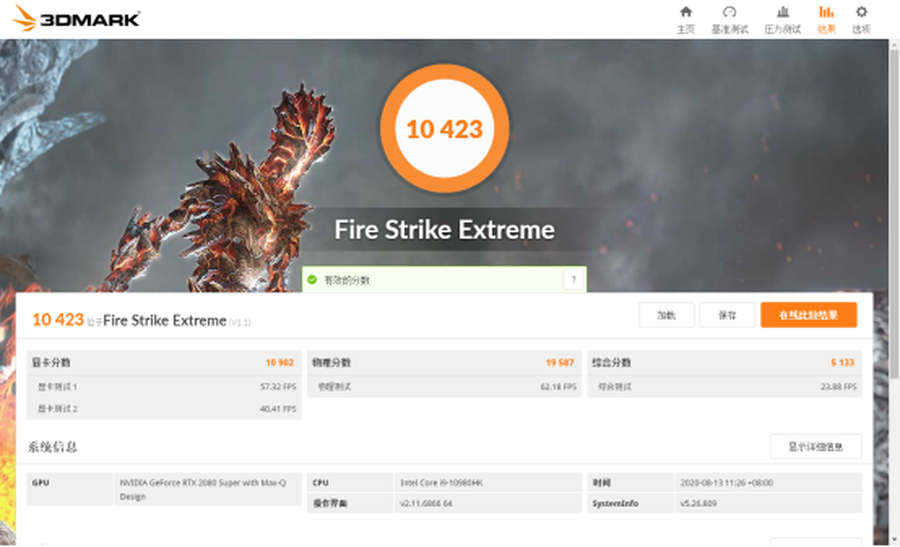This screenshot has height=547, width=900.
Task: Click the Graphics test 1 FPS row
Action: (164, 386)
